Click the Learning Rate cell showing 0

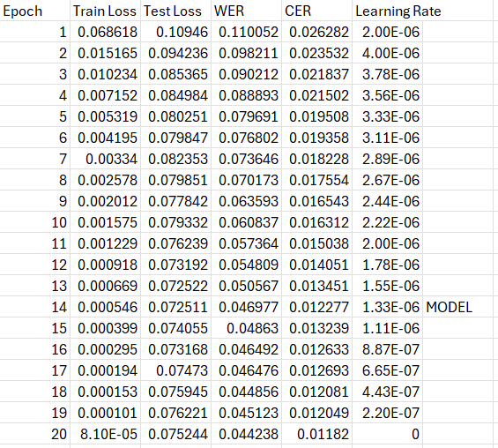[387, 434]
